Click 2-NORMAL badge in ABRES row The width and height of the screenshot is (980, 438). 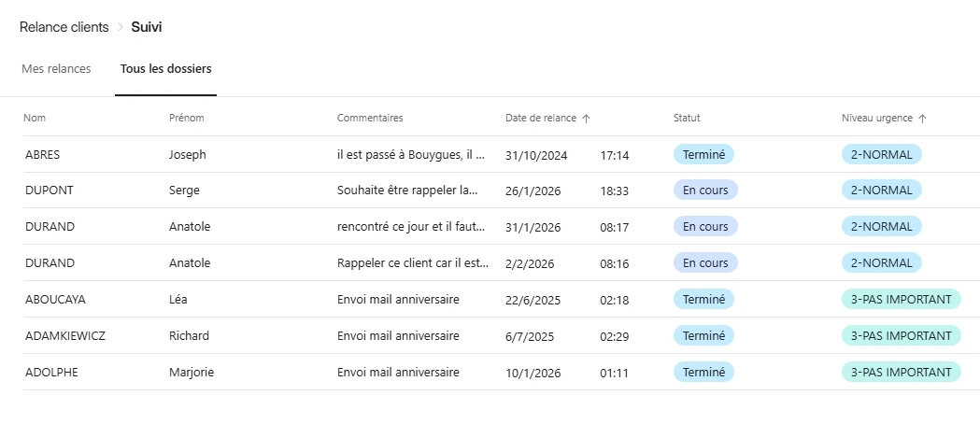tap(881, 154)
